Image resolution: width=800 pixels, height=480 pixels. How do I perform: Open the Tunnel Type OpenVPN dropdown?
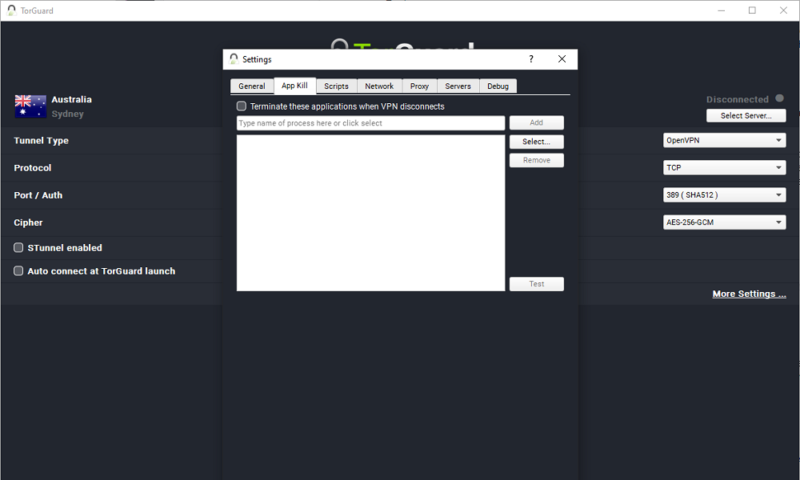point(724,141)
